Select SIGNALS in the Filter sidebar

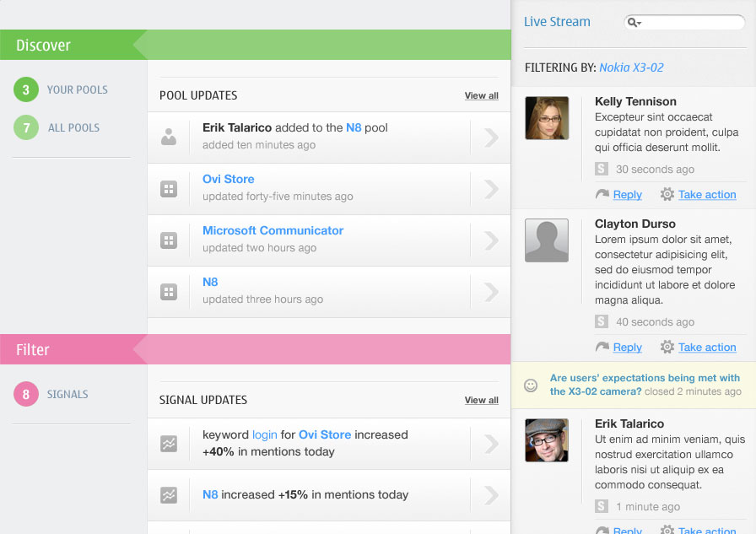click(x=67, y=394)
